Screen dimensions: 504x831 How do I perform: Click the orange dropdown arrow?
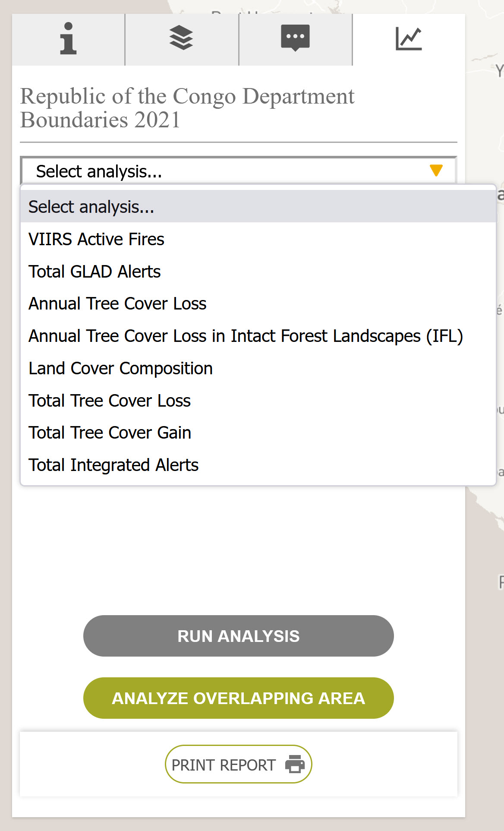(436, 171)
